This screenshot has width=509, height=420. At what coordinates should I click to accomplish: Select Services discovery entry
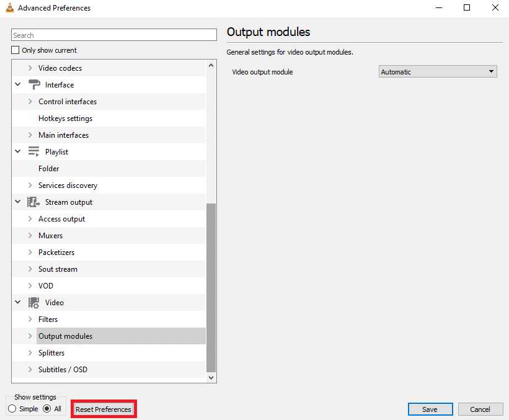pyautogui.click(x=68, y=185)
